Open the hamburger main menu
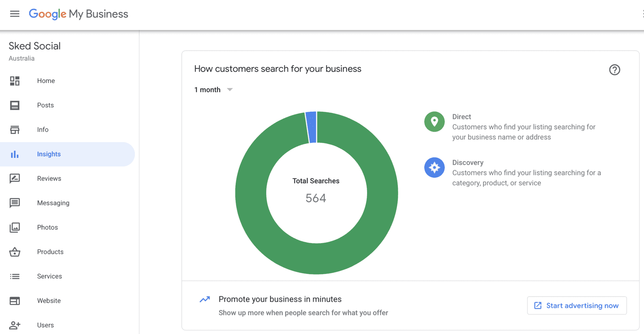Image resolution: width=644 pixels, height=334 pixels. click(x=15, y=14)
